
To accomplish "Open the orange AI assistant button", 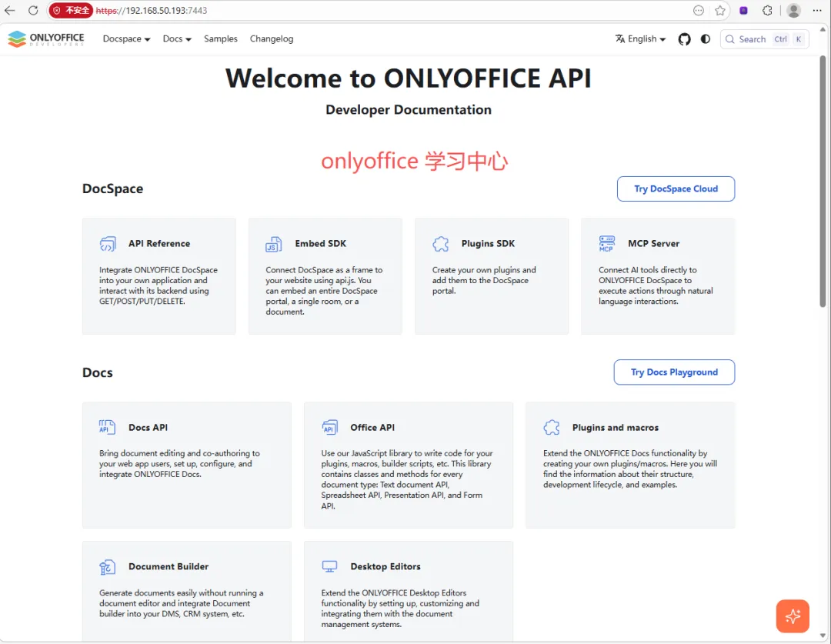I will click(x=793, y=616).
